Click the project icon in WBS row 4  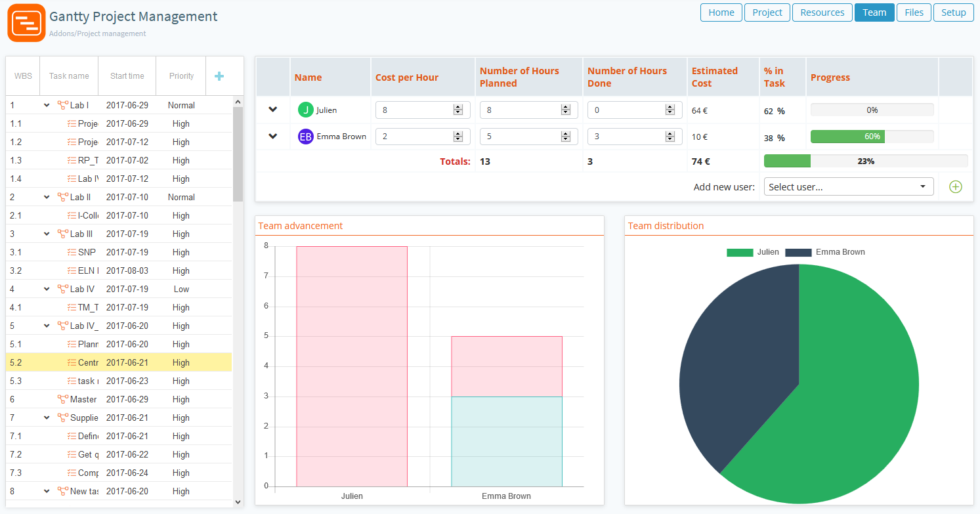pos(63,289)
